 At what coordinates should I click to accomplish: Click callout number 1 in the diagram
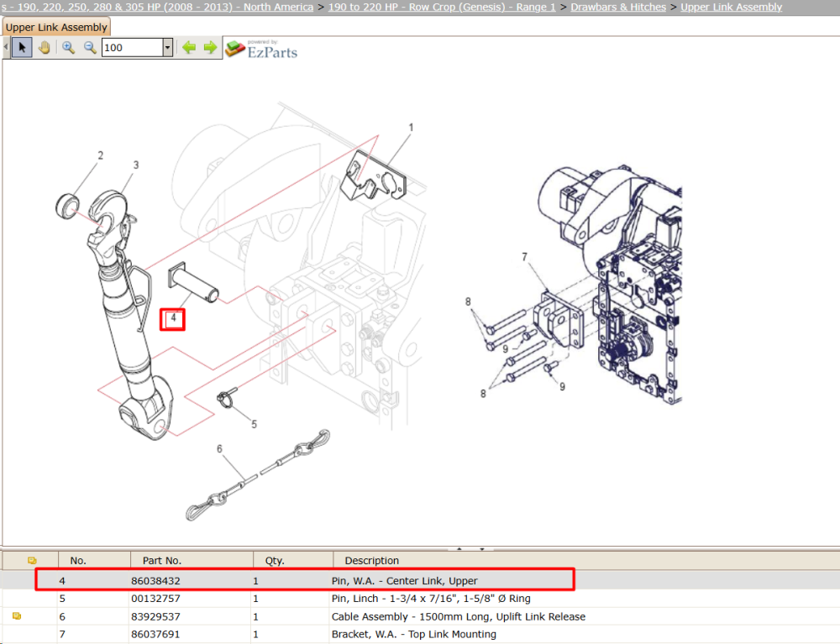tap(411, 128)
